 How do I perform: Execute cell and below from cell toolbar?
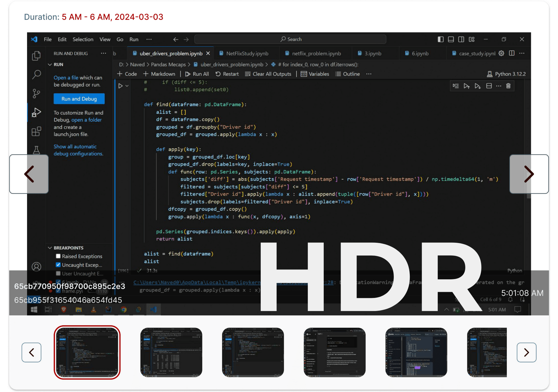pos(477,86)
